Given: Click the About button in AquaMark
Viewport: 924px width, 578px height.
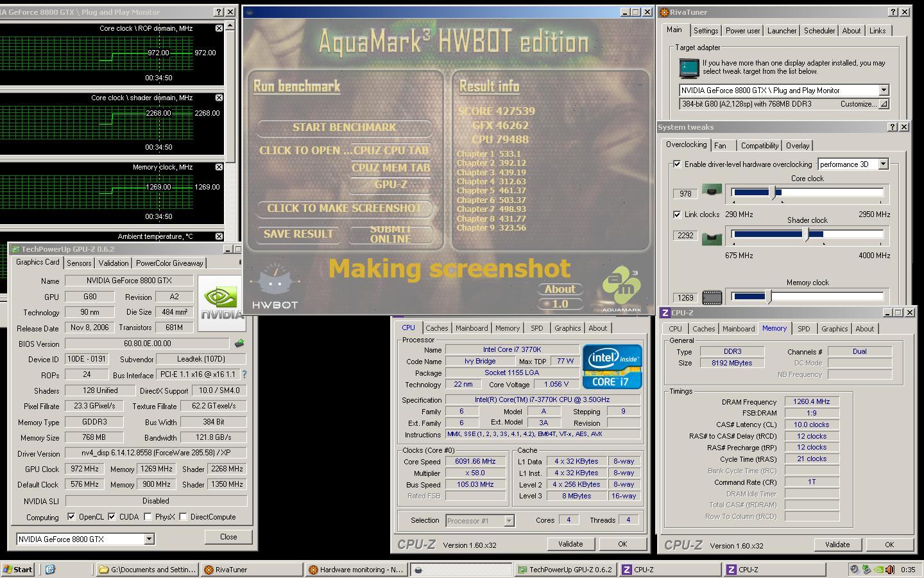Looking at the screenshot, I should [560, 289].
